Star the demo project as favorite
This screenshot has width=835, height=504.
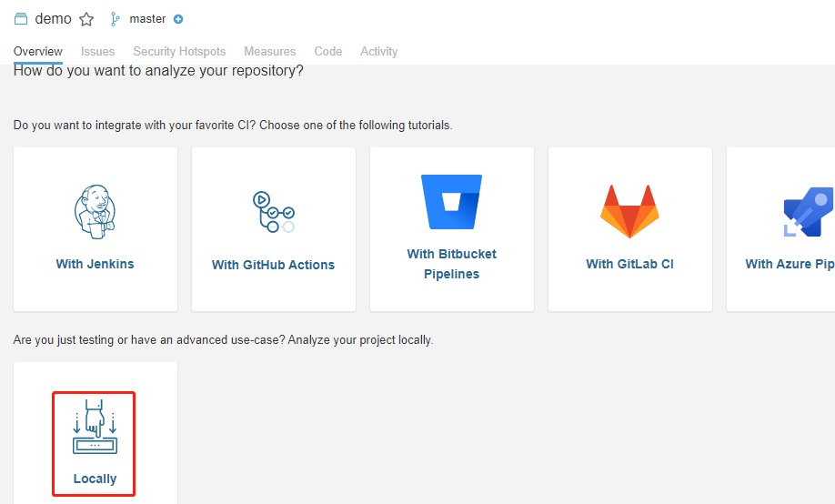(86, 19)
